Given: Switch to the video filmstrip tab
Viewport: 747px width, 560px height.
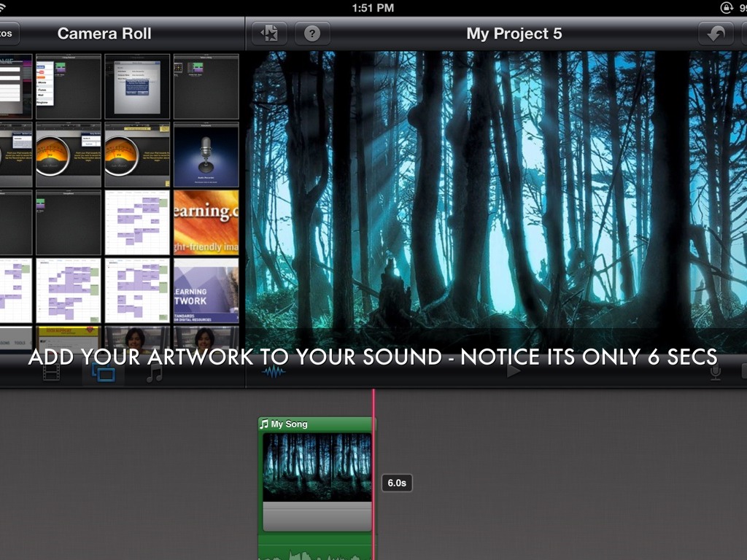Looking at the screenshot, I should pos(51,373).
